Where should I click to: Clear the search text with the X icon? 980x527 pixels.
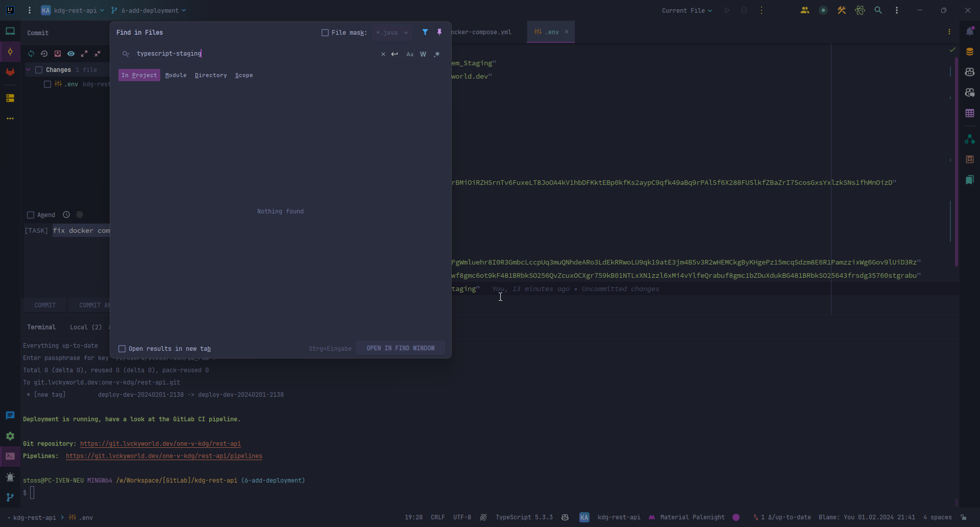coord(383,54)
